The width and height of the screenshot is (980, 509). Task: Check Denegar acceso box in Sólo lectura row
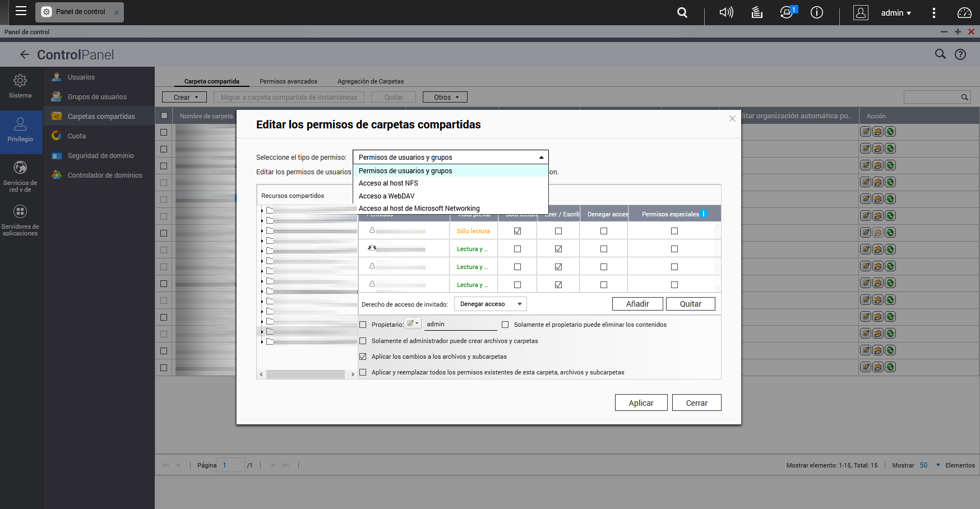point(604,231)
